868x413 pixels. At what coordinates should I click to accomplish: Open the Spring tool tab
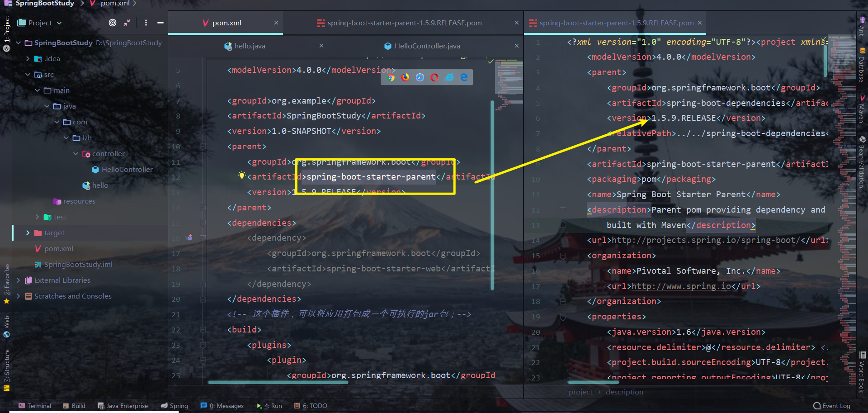[x=175, y=406]
